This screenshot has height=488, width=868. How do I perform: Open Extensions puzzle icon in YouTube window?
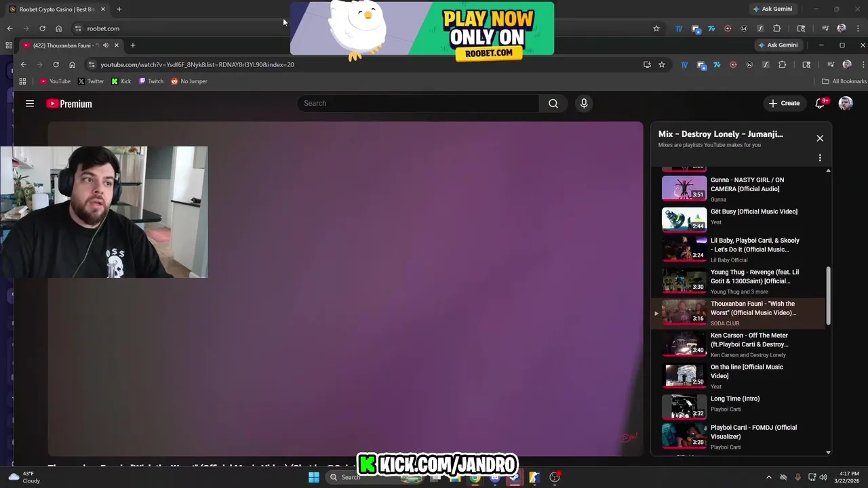[x=782, y=64]
